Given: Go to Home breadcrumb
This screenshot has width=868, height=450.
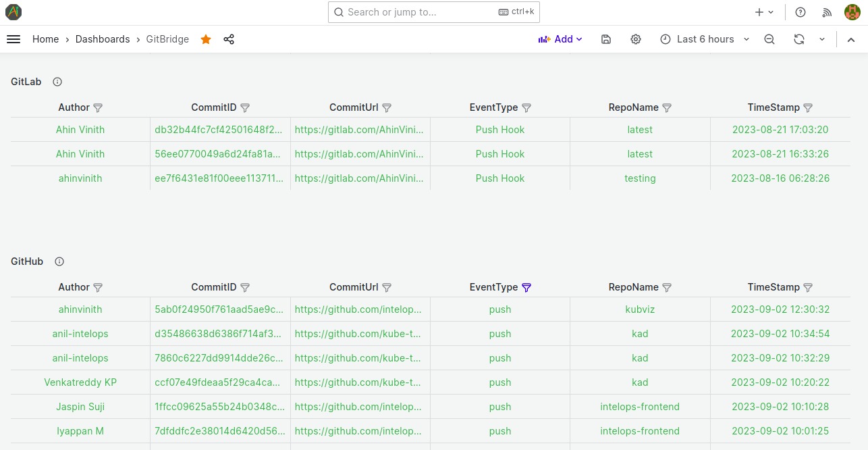Looking at the screenshot, I should click(x=45, y=39).
